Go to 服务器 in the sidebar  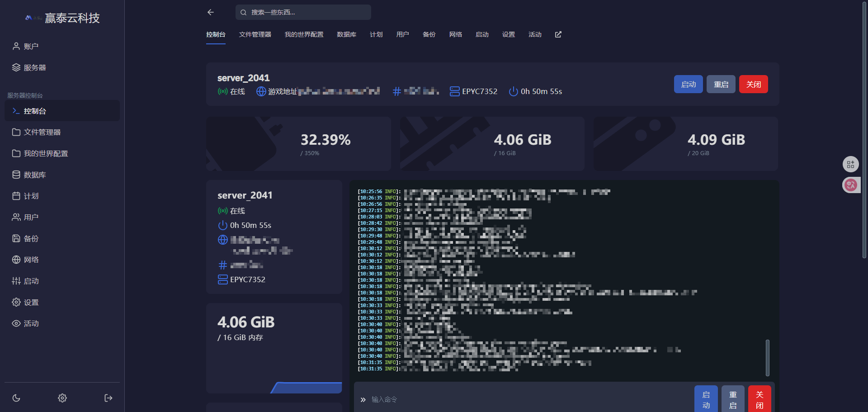tap(34, 67)
